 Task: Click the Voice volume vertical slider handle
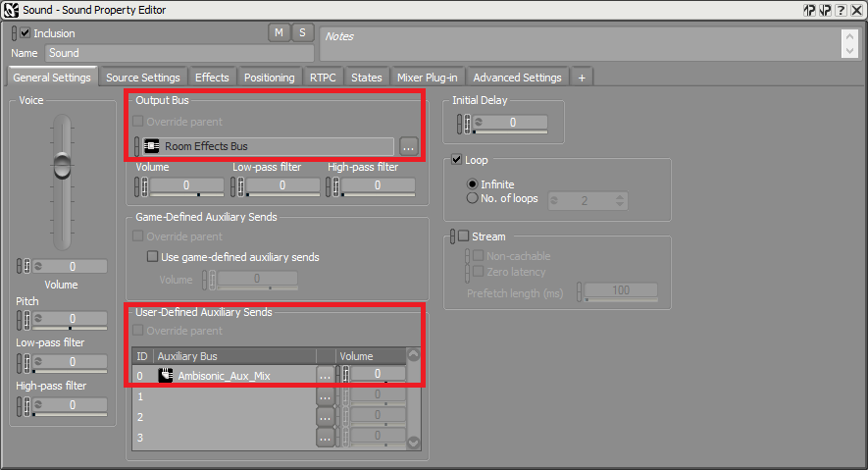coord(62,165)
